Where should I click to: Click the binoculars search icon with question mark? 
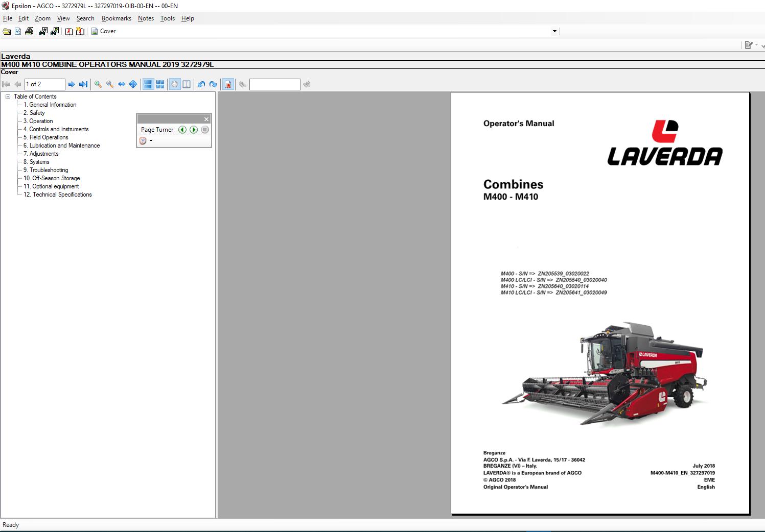coord(54,31)
